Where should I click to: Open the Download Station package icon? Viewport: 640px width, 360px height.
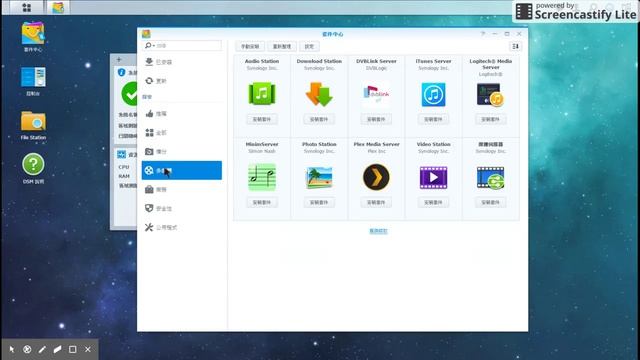[x=319, y=94]
